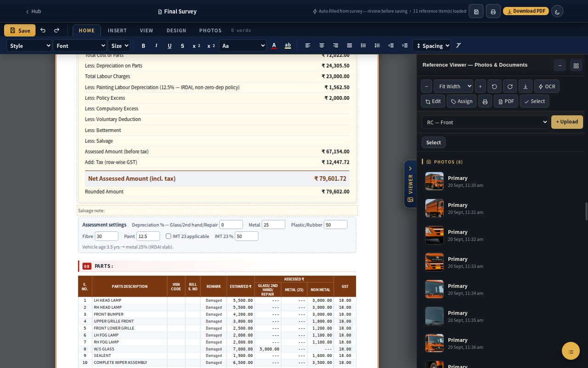Open the text highlight color picker
This screenshot has width=588, height=368.
pyautogui.click(x=288, y=46)
